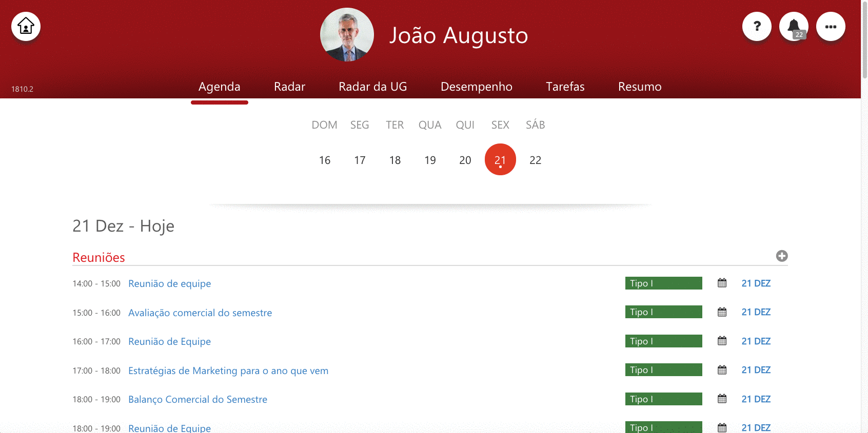Click 21 DEZ date on Reunião de equipe row
The image size is (868, 433).
756,283
